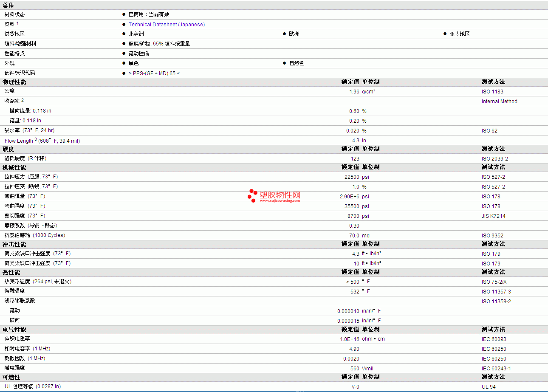The image size is (548, 392).
Task: Select tensile stress value 22500
Action: point(352,177)
